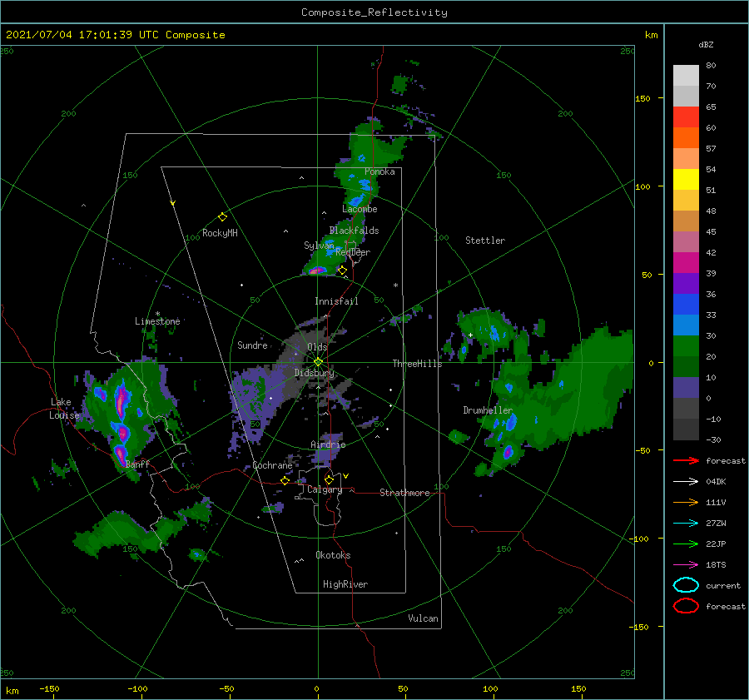Click the yellow diamond marker below Cochrane

coord(285,480)
